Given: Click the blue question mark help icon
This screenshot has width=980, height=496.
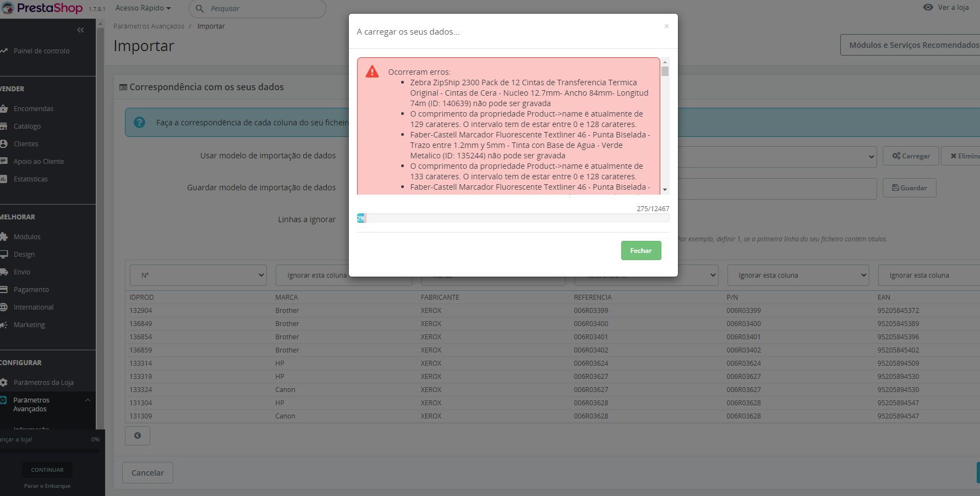Looking at the screenshot, I should 140,122.
